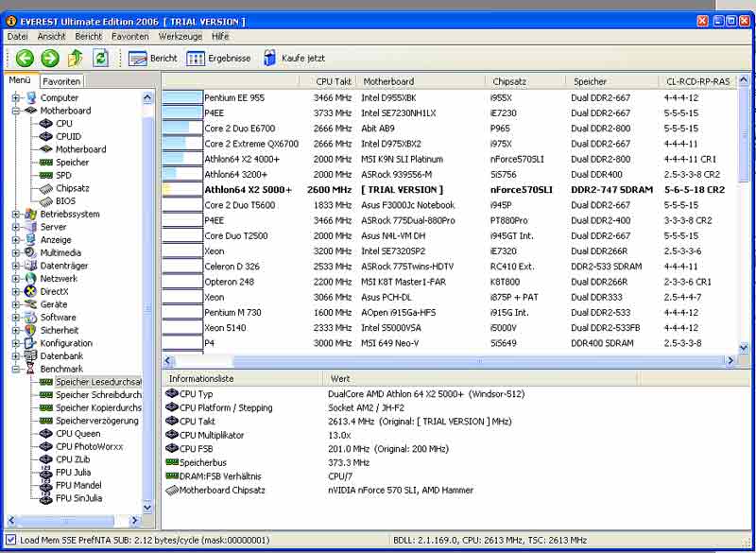
Task: Open the Bericht menu
Action: [89, 37]
